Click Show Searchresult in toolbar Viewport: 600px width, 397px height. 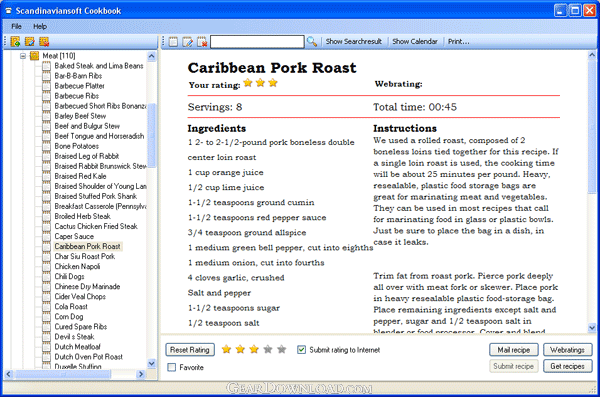[x=354, y=41]
